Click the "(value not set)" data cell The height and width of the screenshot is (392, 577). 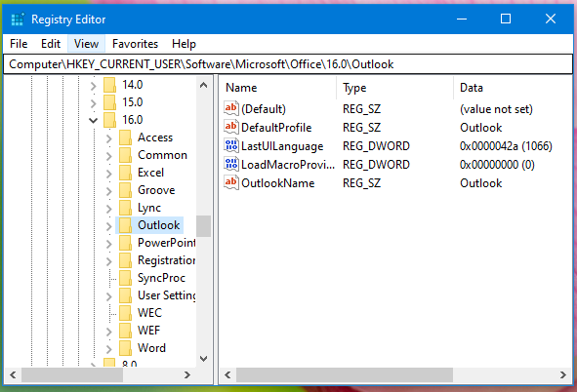click(496, 109)
